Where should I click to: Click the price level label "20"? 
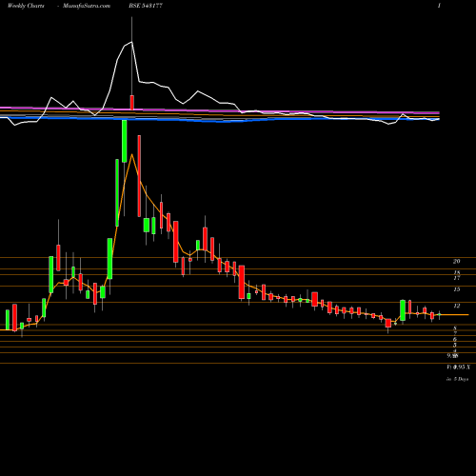(x=457, y=262)
